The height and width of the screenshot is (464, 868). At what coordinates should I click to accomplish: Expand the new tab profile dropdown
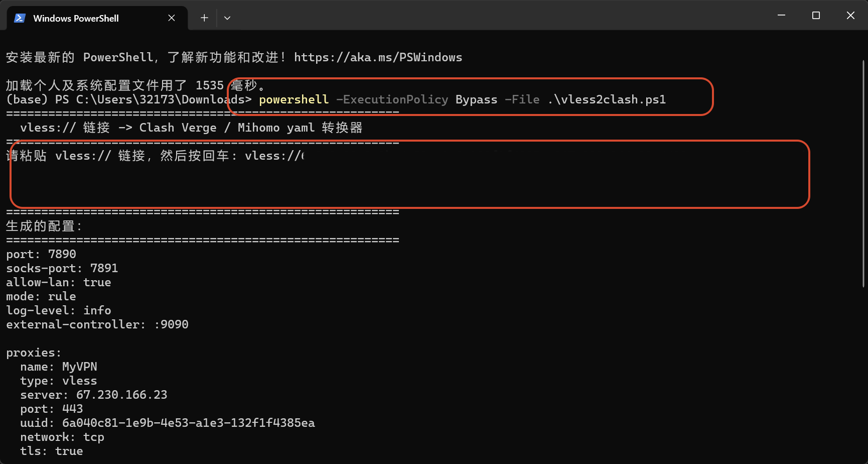click(227, 18)
